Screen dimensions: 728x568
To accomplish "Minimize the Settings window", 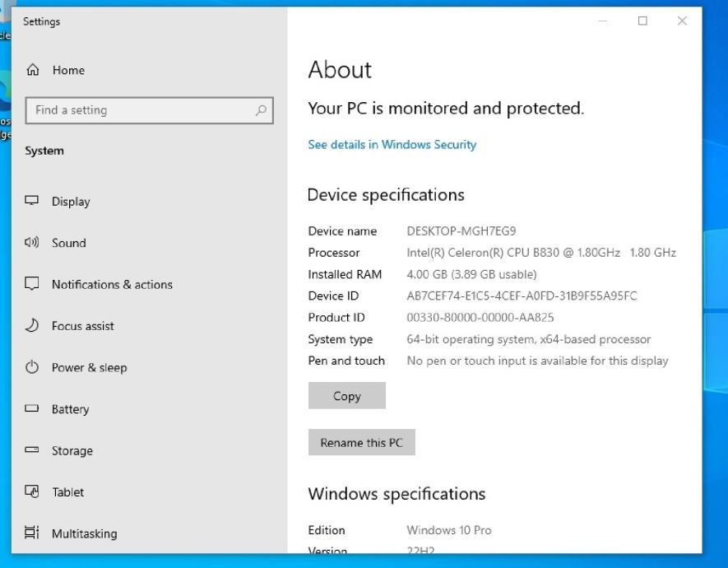I will pos(603,21).
